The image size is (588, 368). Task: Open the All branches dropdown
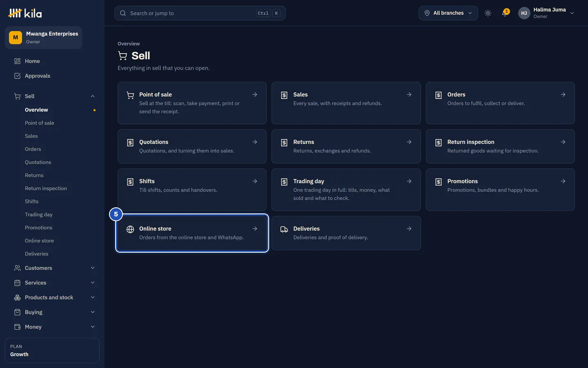448,13
